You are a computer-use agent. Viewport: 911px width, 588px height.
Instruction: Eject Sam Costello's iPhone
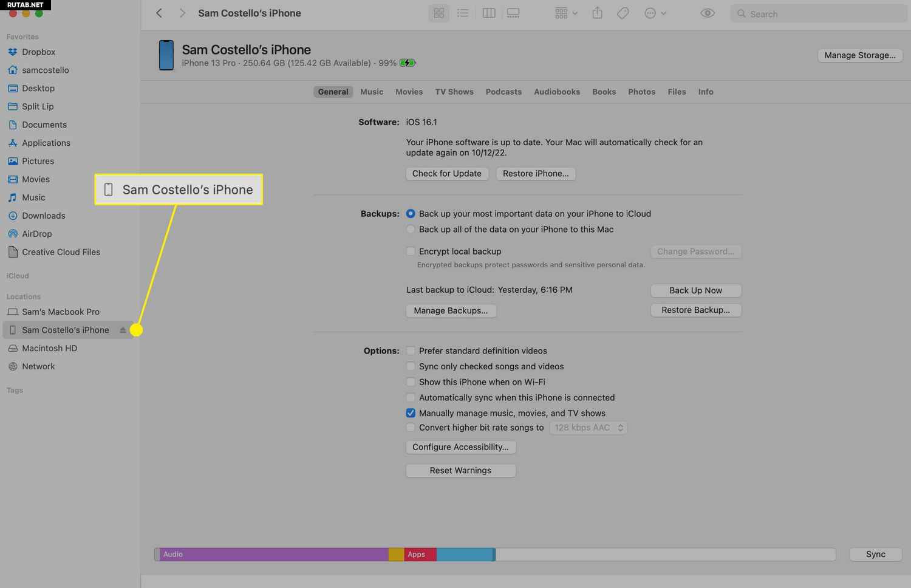tap(123, 330)
